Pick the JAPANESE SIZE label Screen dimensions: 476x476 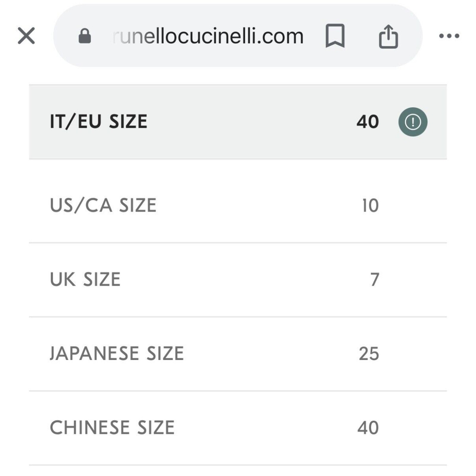point(117,353)
